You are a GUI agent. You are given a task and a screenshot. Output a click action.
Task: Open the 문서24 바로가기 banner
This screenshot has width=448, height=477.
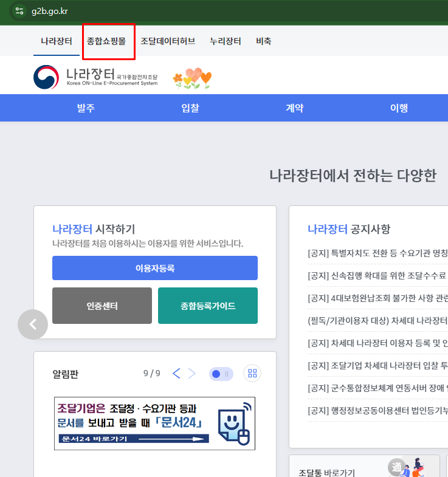(x=154, y=424)
